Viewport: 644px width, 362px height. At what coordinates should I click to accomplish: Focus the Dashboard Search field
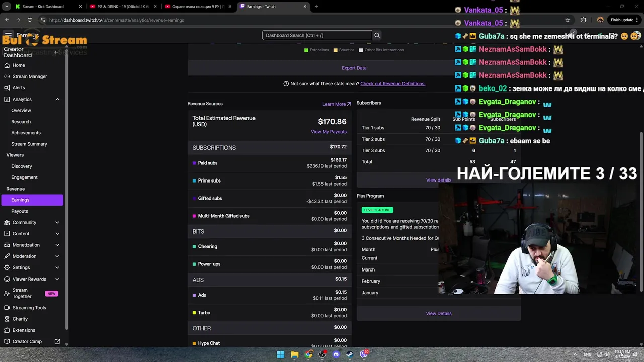point(317,35)
